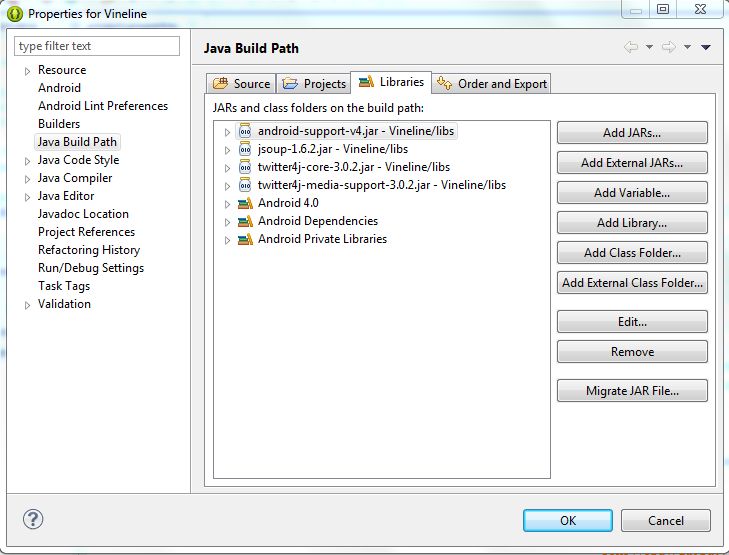Image resolution: width=729 pixels, height=555 pixels.
Task: Click the Android 4.0 library icon
Action: 245,203
